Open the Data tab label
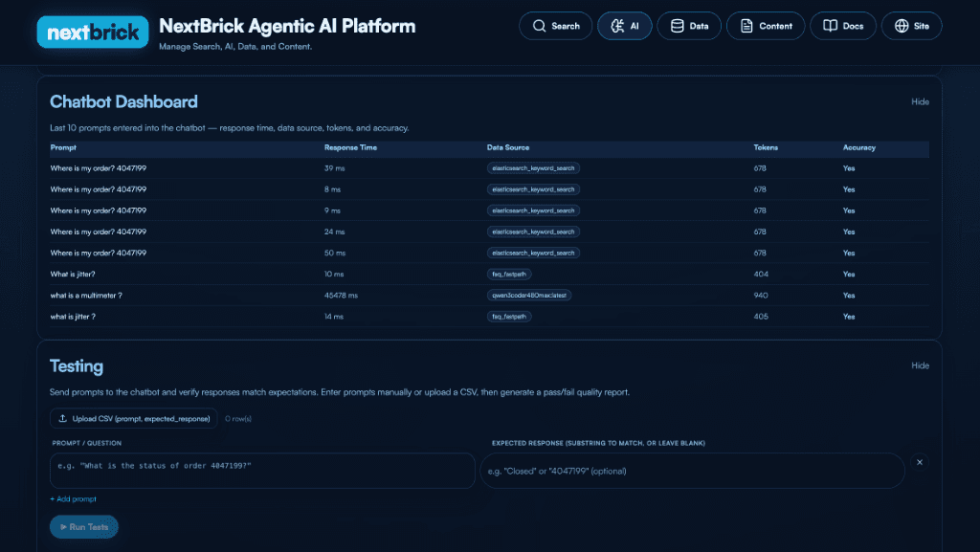This screenshot has height=552, width=980. pos(699,26)
